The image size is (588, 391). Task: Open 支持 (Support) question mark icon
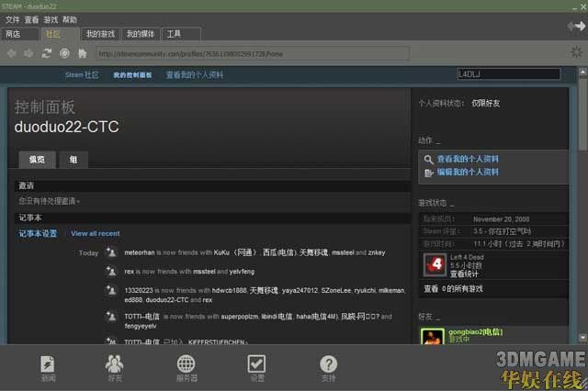328,367
